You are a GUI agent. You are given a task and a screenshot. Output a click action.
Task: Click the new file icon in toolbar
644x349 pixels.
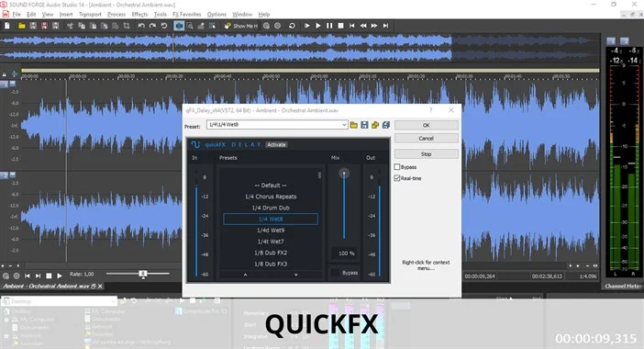[7, 26]
